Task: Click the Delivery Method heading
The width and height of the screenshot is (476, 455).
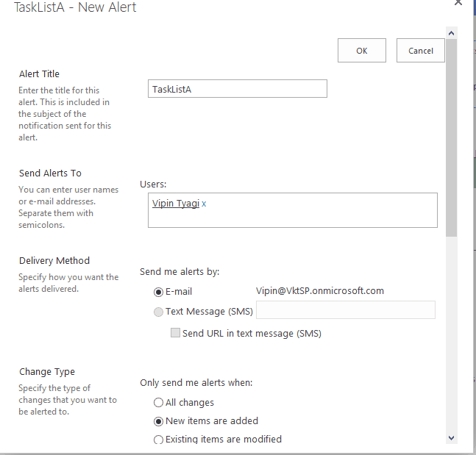Action: (54, 260)
